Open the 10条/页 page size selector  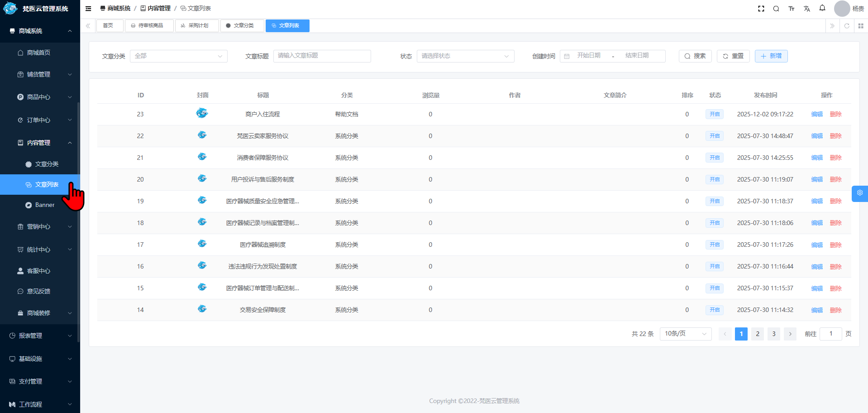(685, 334)
